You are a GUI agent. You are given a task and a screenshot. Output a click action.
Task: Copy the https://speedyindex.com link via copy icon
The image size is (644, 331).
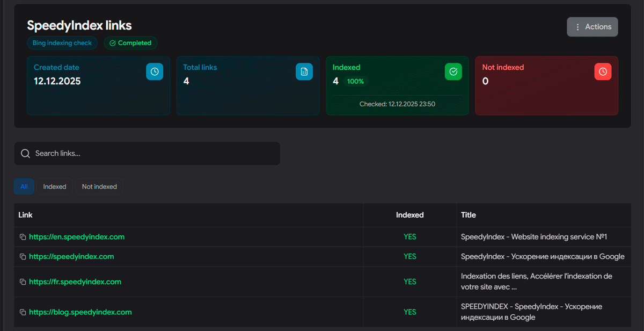[x=23, y=257]
